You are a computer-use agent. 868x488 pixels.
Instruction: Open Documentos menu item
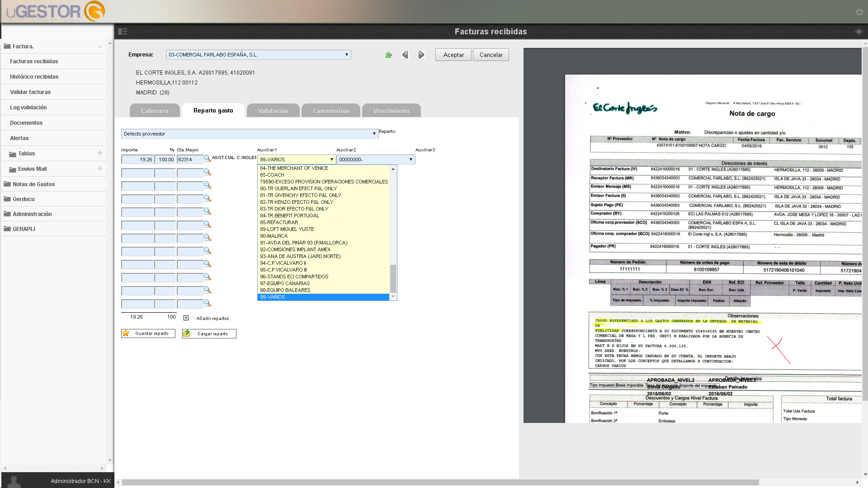click(x=54, y=123)
